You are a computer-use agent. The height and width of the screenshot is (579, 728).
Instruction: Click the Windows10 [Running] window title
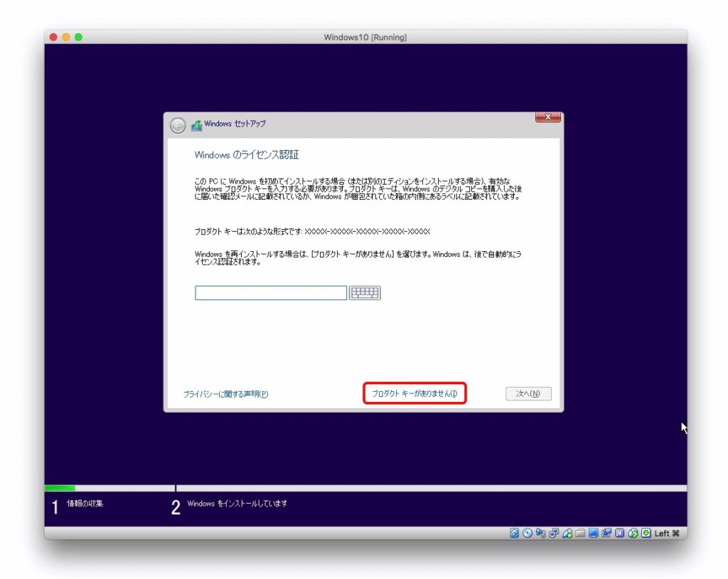[365, 37]
